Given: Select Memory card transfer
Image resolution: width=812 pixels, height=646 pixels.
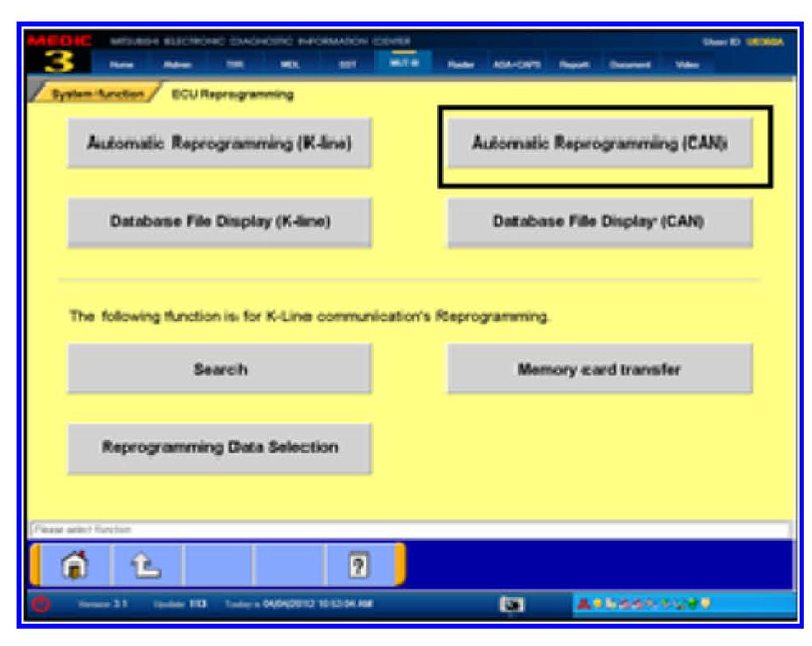Looking at the screenshot, I should (600, 369).
